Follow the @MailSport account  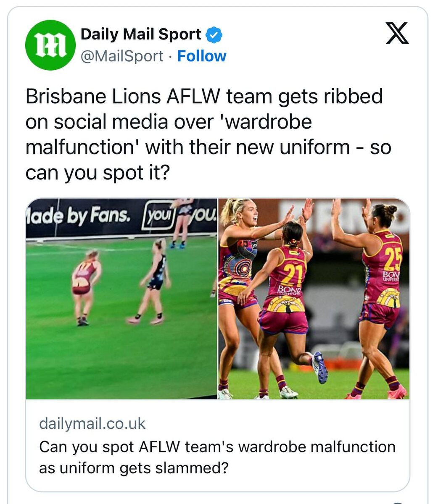(x=202, y=56)
